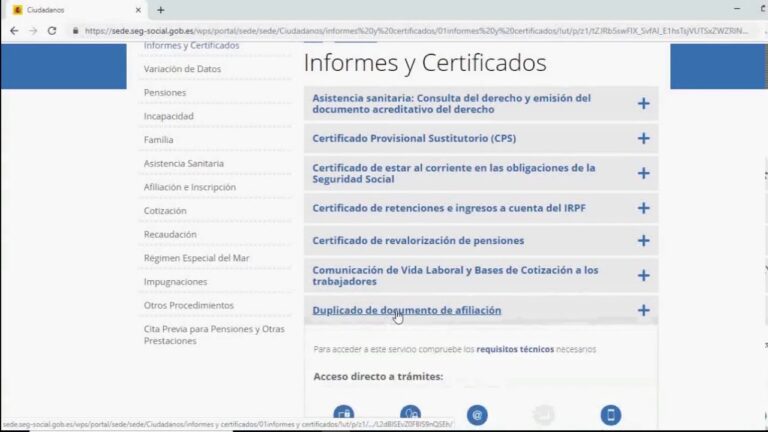Click the Acceso directo a trámites heading

[378, 377]
